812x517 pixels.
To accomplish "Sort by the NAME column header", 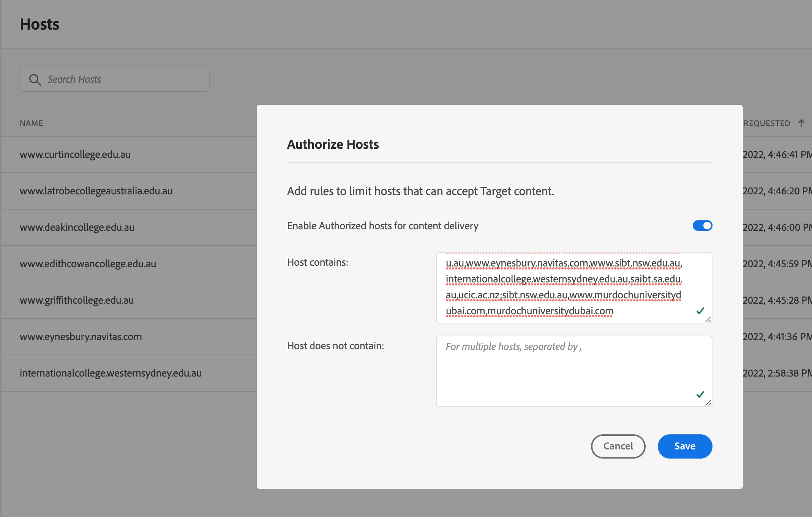I will (32, 123).
